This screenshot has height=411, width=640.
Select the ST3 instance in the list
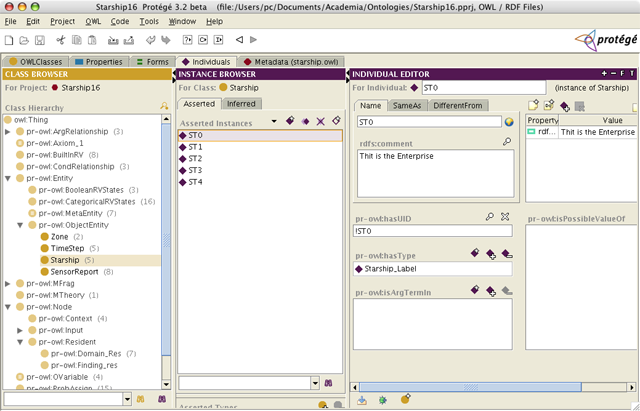tap(196, 170)
